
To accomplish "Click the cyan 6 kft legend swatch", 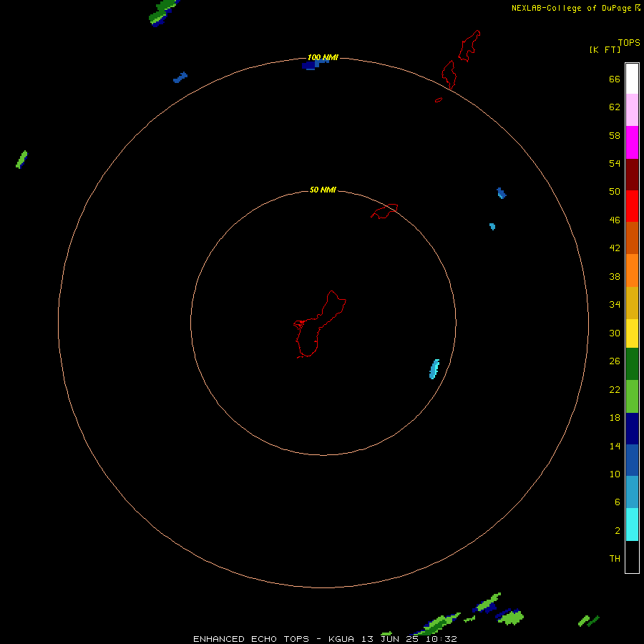I will (x=632, y=525).
